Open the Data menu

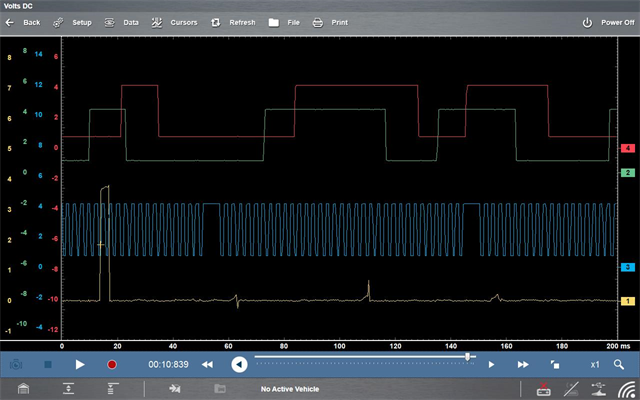(x=122, y=21)
